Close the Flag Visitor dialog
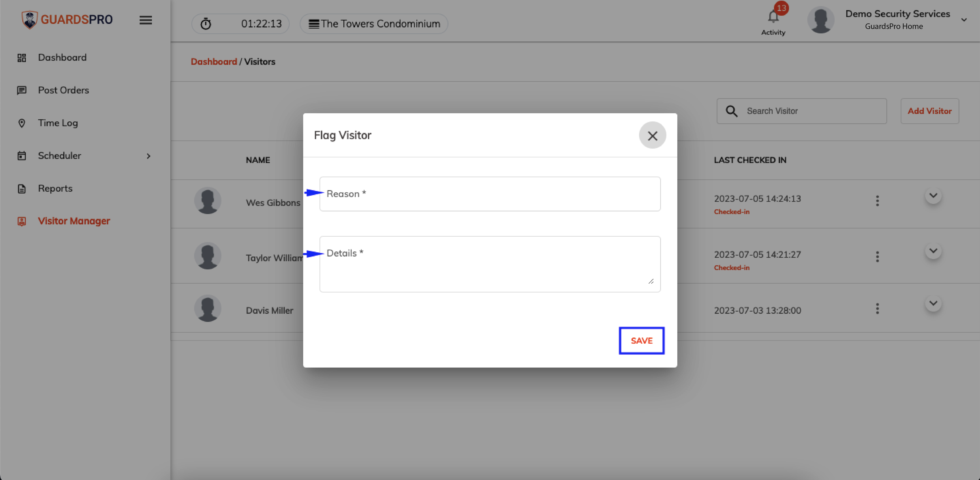 pos(652,136)
